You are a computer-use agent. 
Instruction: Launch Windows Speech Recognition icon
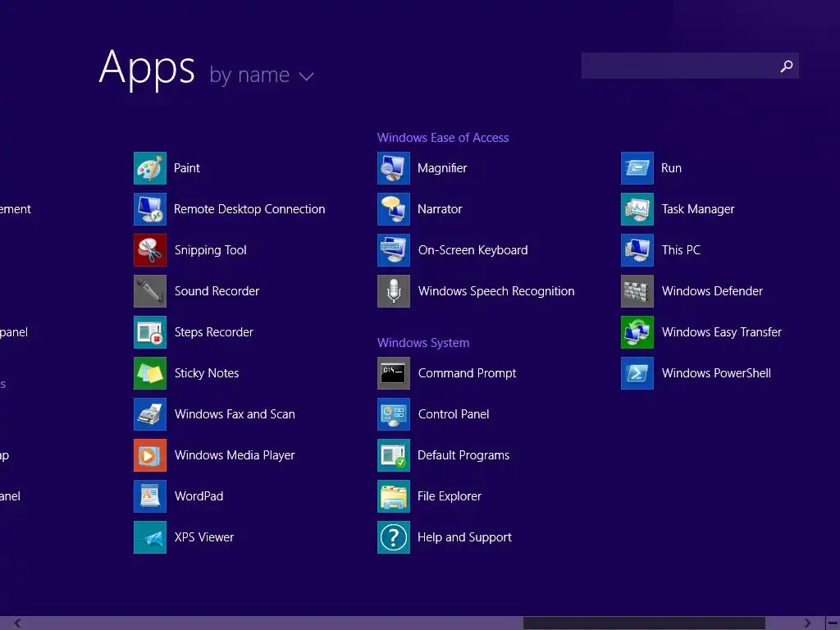394,291
